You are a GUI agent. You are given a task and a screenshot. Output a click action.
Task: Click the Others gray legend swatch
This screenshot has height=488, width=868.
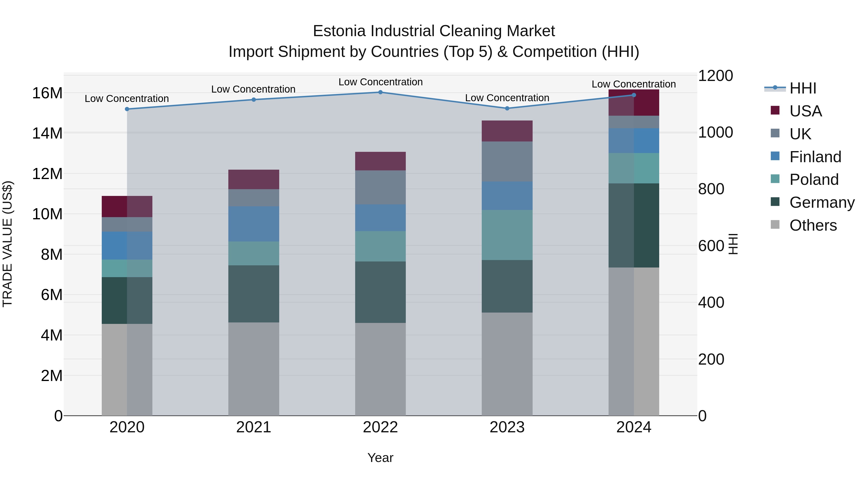click(x=775, y=224)
